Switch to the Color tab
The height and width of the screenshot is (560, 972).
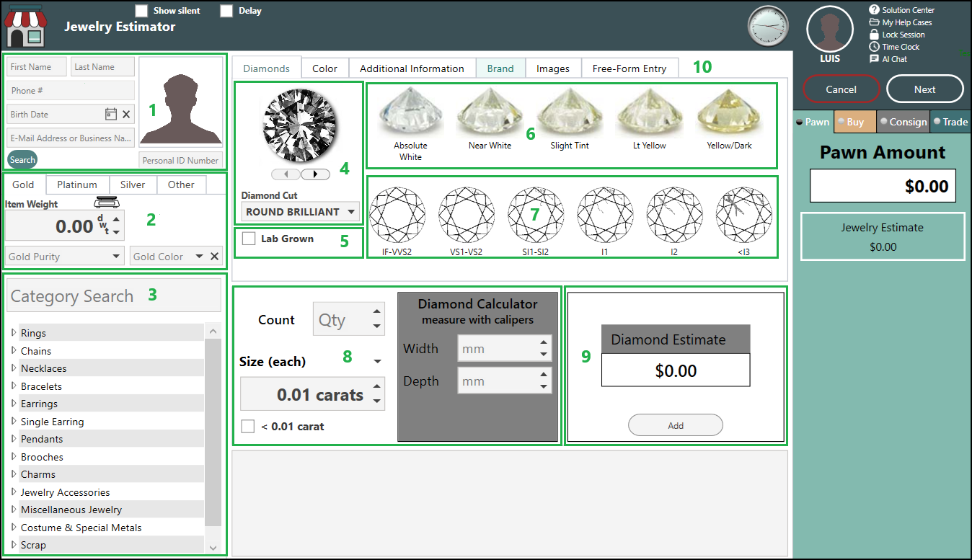pos(324,68)
